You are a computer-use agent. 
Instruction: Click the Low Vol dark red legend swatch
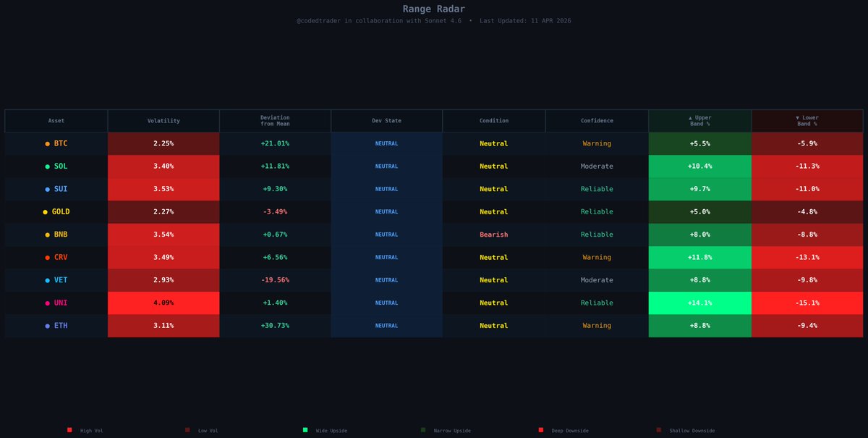pos(187,430)
